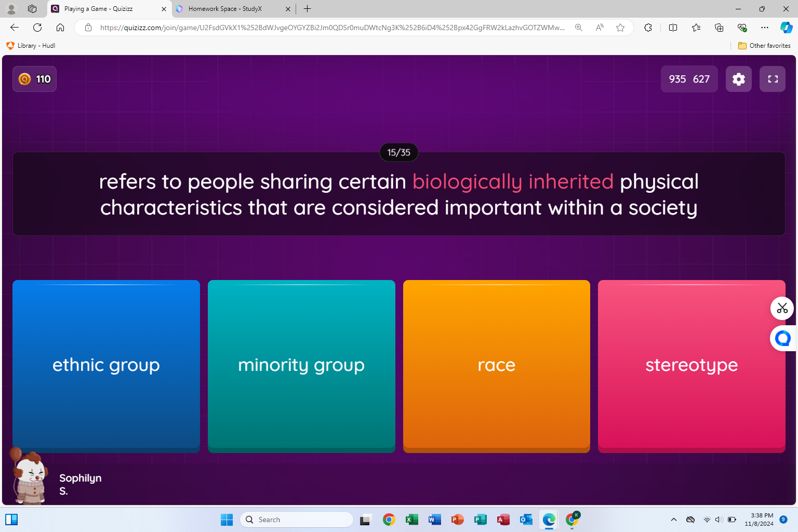Open the blue floating chat assistant icon
Screen dimensions: 798x532
783,338
